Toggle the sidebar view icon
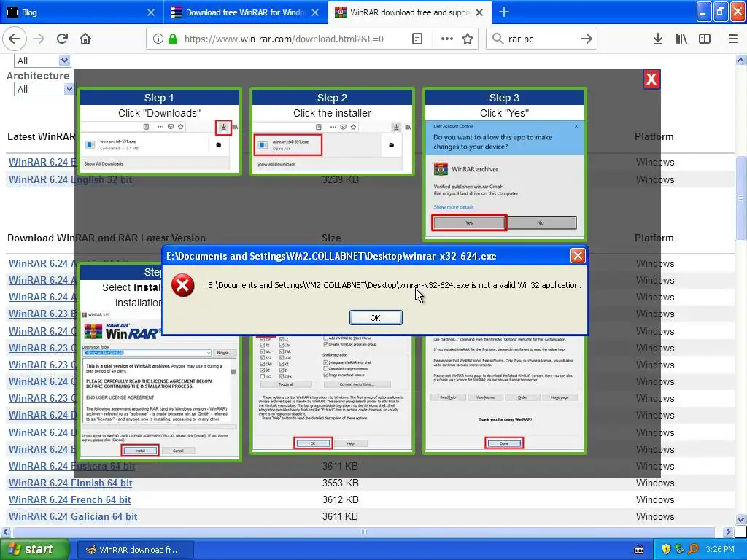Screen dimensions: 747x560 pyautogui.click(x=705, y=39)
